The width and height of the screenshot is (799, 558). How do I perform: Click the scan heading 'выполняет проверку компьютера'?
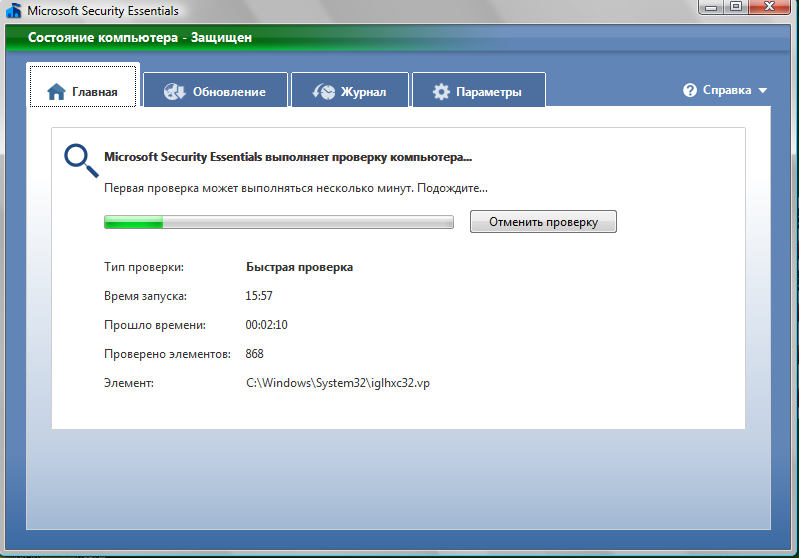click(368, 157)
